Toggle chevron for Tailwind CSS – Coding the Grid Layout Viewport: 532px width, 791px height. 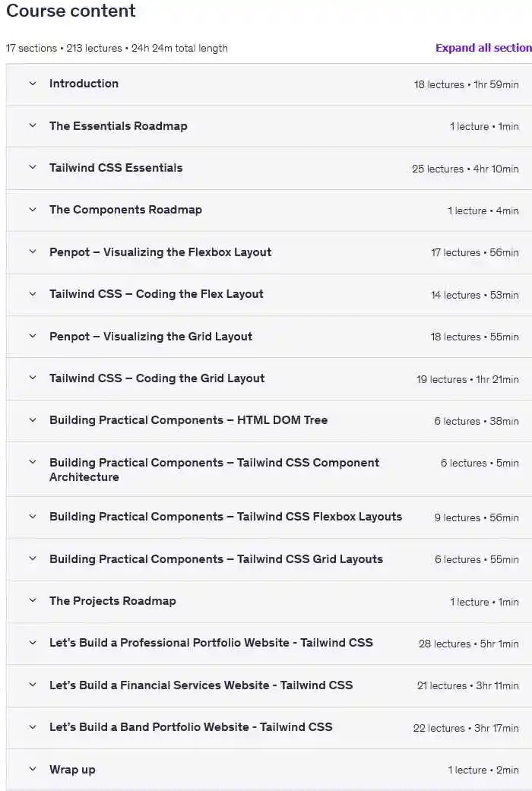point(32,378)
